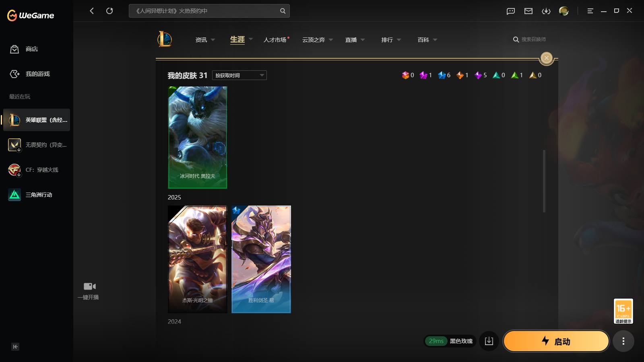The height and width of the screenshot is (362, 644).
Task: Open the 杰斯·光明之锤 skin card
Action: click(198, 259)
